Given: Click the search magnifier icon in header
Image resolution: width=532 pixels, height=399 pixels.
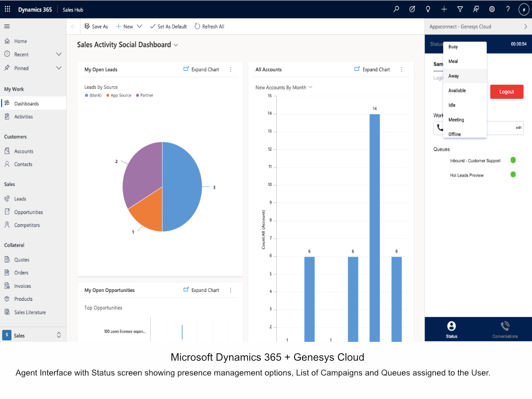Looking at the screenshot, I should (x=396, y=9).
